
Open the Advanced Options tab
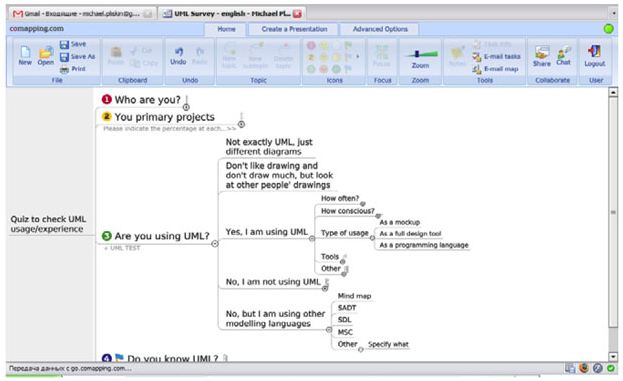point(380,29)
